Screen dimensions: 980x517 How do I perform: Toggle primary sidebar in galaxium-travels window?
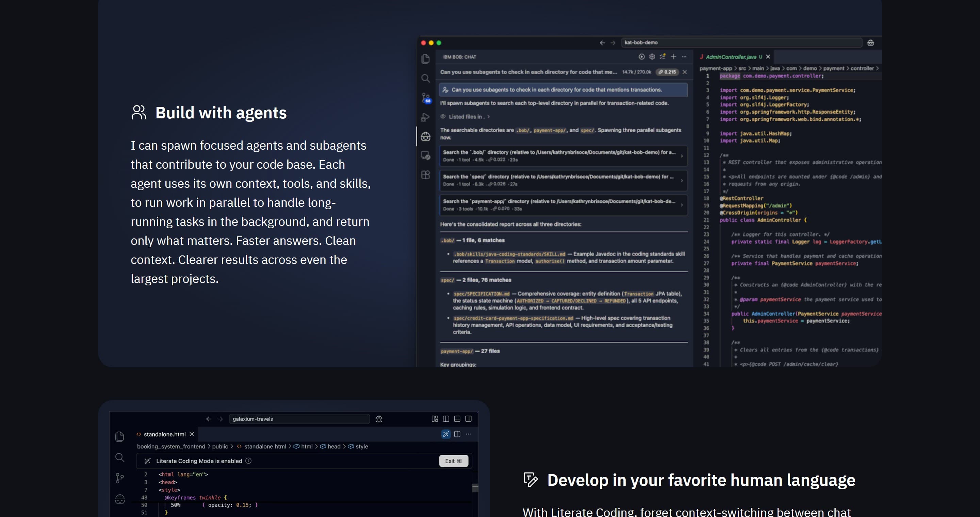[446, 419]
